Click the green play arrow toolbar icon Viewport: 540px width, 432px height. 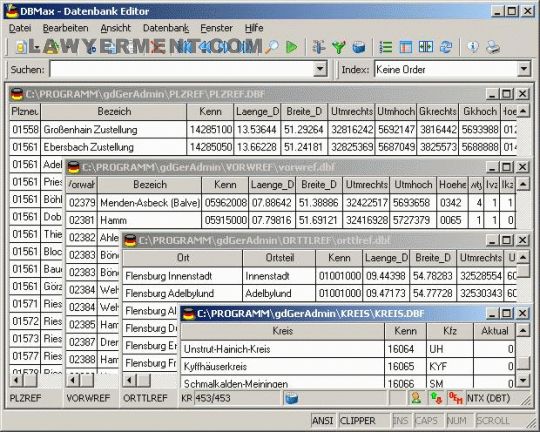click(292, 47)
